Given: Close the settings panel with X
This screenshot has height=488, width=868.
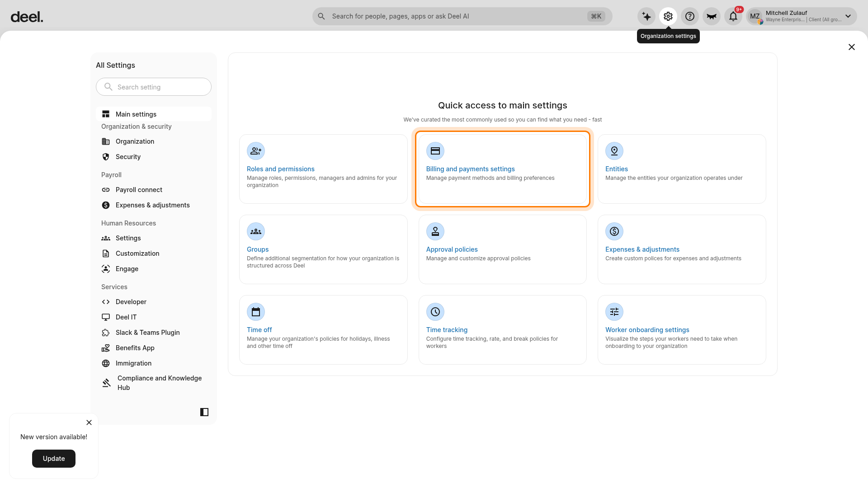Looking at the screenshot, I should pos(852,47).
